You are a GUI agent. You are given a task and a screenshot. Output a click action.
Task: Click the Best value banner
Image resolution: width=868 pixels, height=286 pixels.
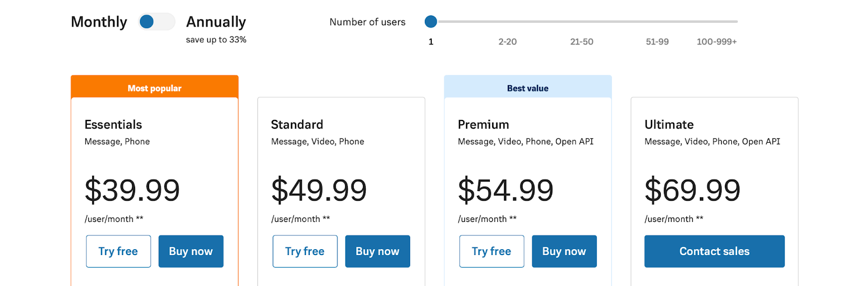[528, 88]
